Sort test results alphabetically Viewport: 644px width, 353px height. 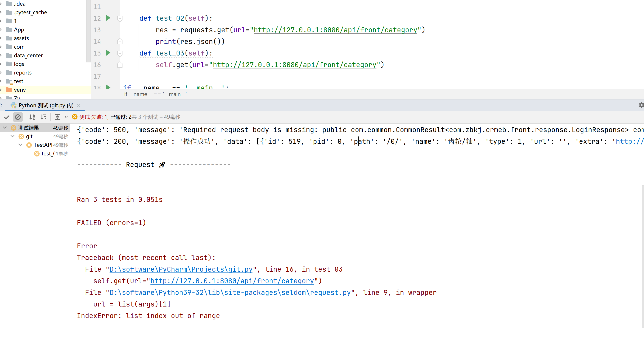pos(32,117)
